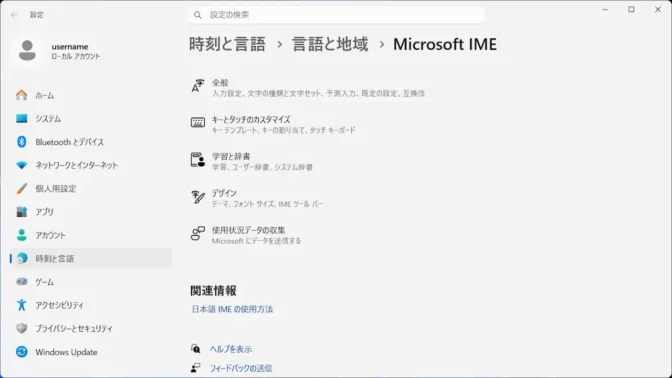Click the 言語と地域 breadcrumb

click(x=330, y=44)
